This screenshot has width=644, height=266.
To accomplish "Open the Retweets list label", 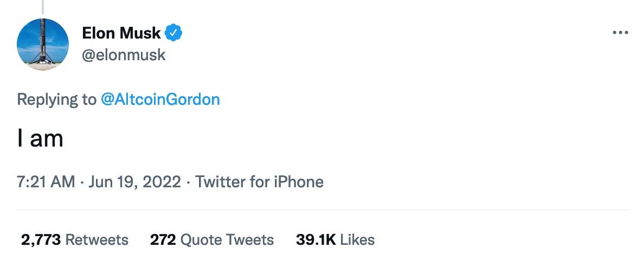I will 96,239.
